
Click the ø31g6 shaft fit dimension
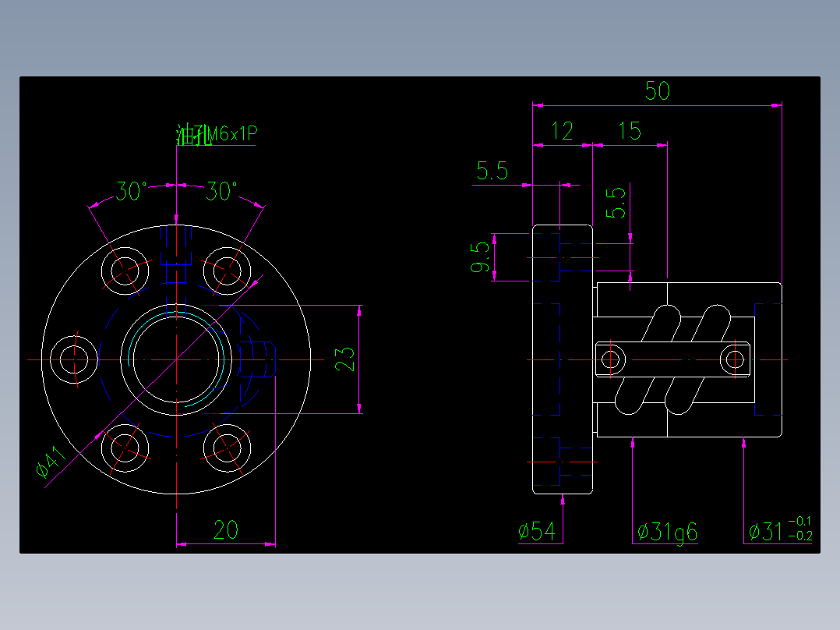pyautogui.click(x=666, y=531)
